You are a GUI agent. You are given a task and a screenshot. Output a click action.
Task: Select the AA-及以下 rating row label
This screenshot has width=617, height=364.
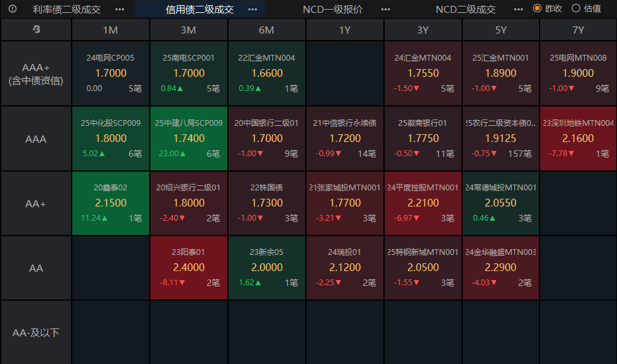(35, 332)
